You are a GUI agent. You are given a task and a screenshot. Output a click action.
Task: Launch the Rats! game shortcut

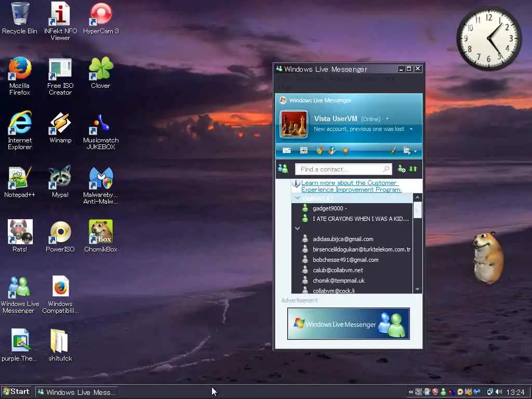pyautogui.click(x=20, y=236)
